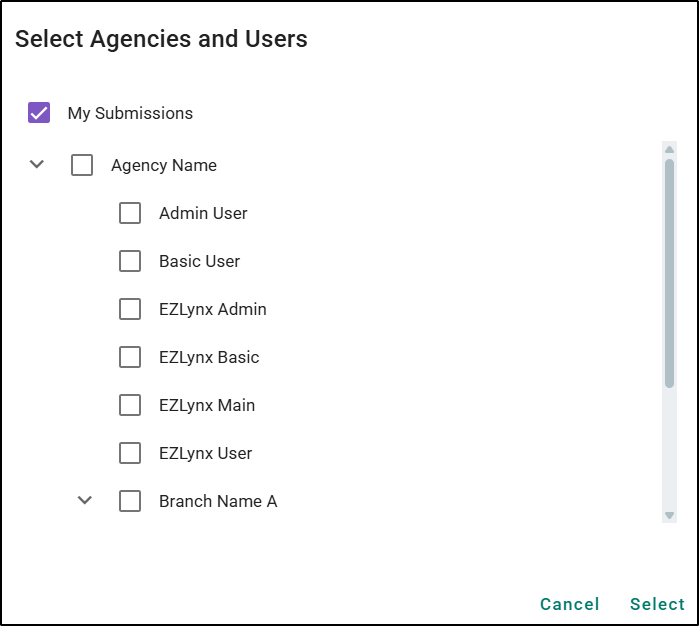Uncheck the My Submissions checkbox

39,113
